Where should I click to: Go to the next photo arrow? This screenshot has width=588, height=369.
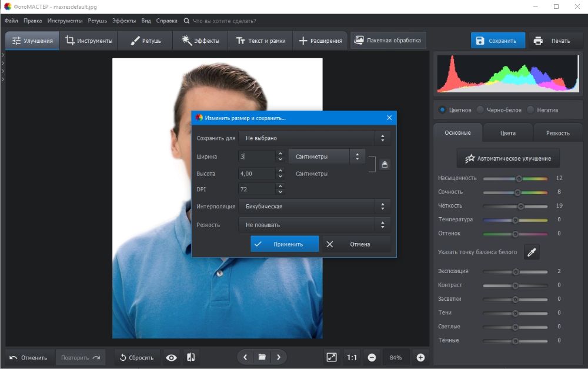point(279,357)
